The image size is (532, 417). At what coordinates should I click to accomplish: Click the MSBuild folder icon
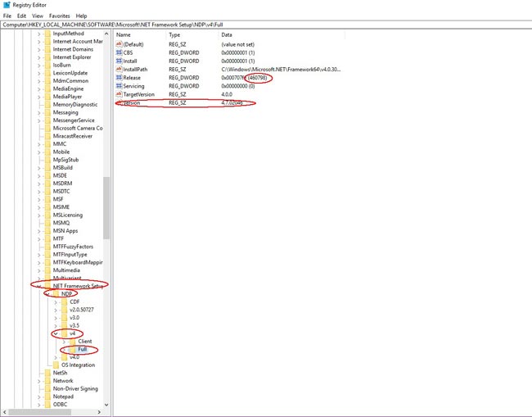[x=47, y=167]
